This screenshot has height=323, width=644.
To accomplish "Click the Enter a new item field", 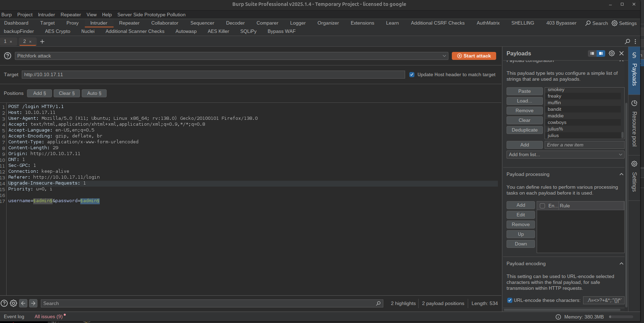I will 584,145.
